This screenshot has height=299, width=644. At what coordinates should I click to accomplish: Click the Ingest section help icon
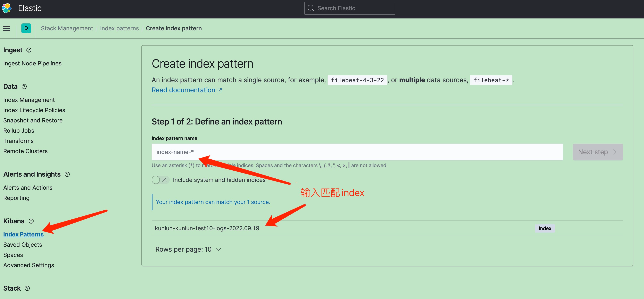[x=29, y=50]
